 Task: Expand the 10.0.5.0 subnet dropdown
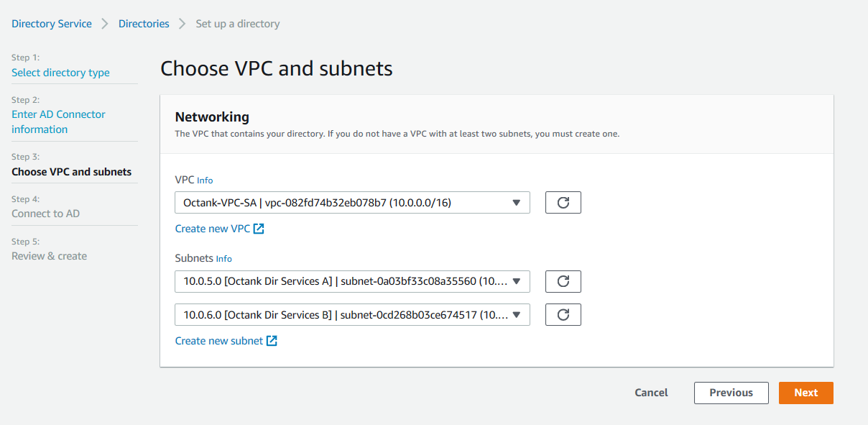click(352, 282)
